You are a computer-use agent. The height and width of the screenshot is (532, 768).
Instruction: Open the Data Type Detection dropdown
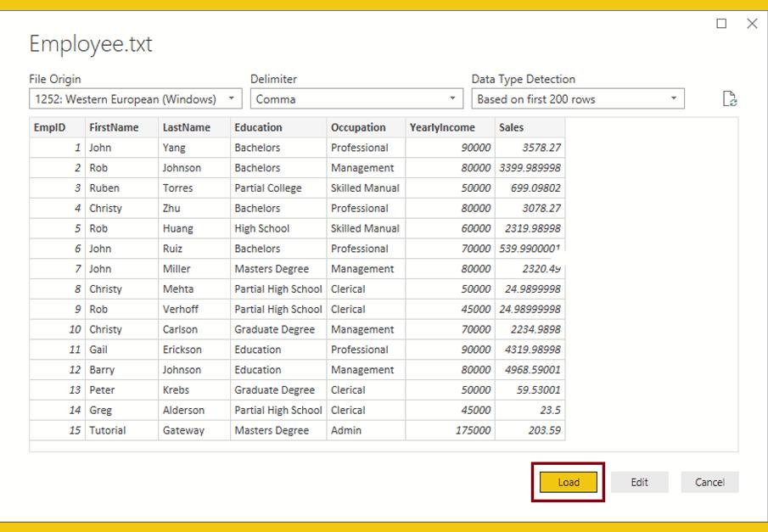[578, 99]
